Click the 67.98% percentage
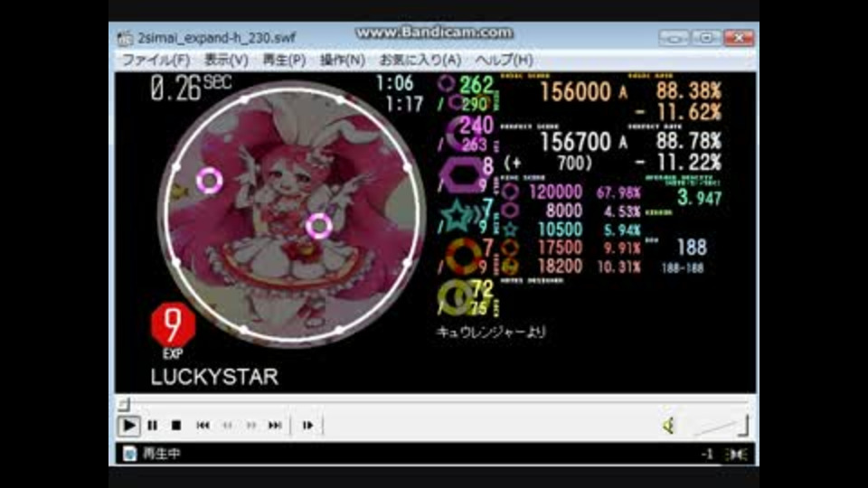Image resolution: width=868 pixels, height=488 pixels. coord(618,193)
